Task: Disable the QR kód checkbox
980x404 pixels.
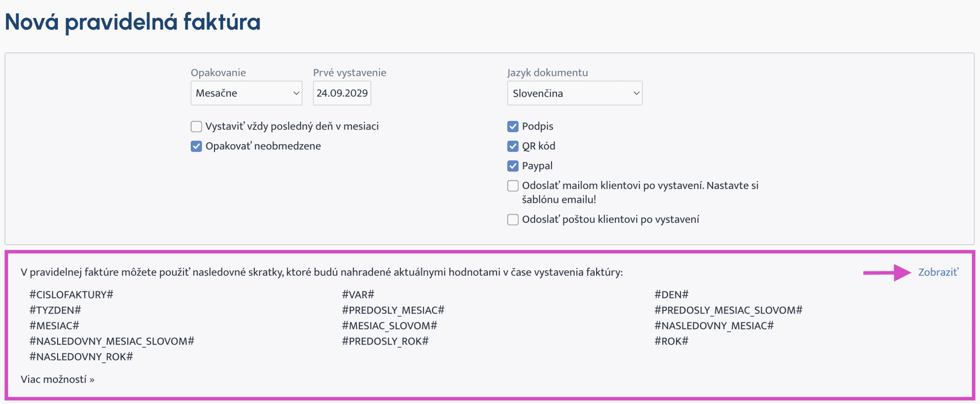Action: click(513, 146)
